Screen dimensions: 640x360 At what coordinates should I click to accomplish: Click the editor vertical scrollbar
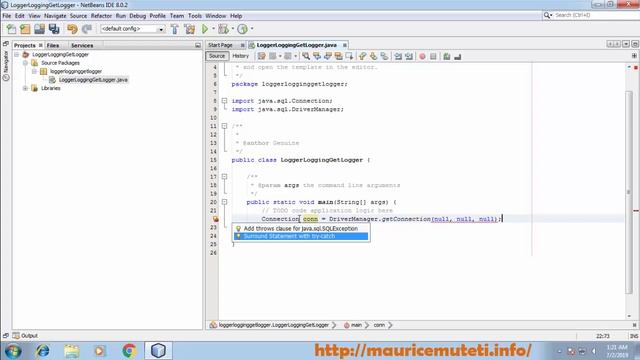(629, 192)
